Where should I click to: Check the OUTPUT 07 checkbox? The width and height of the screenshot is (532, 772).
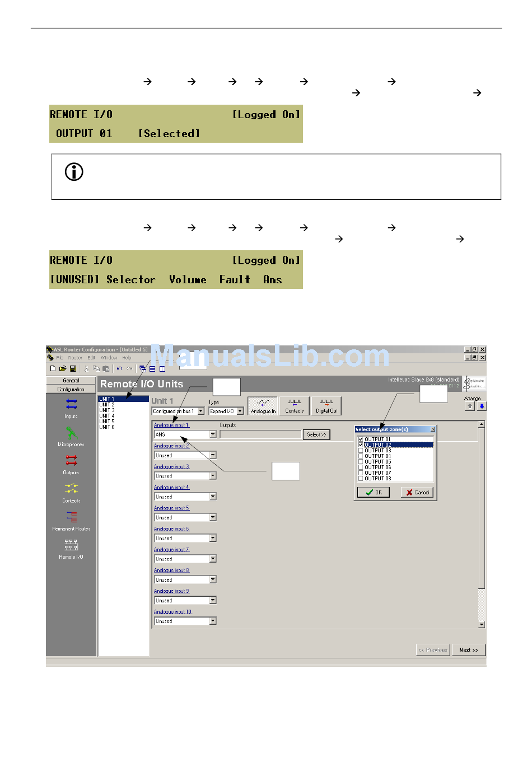[x=361, y=473]
